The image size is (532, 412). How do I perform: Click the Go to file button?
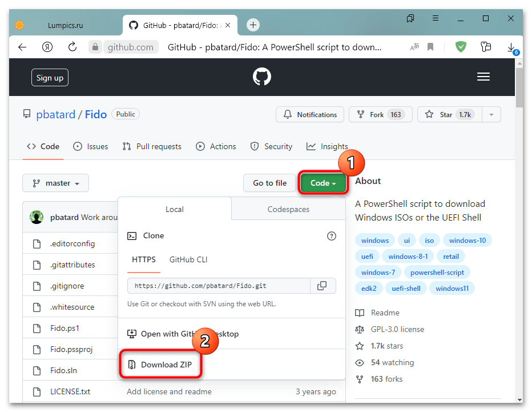(270, 183)
